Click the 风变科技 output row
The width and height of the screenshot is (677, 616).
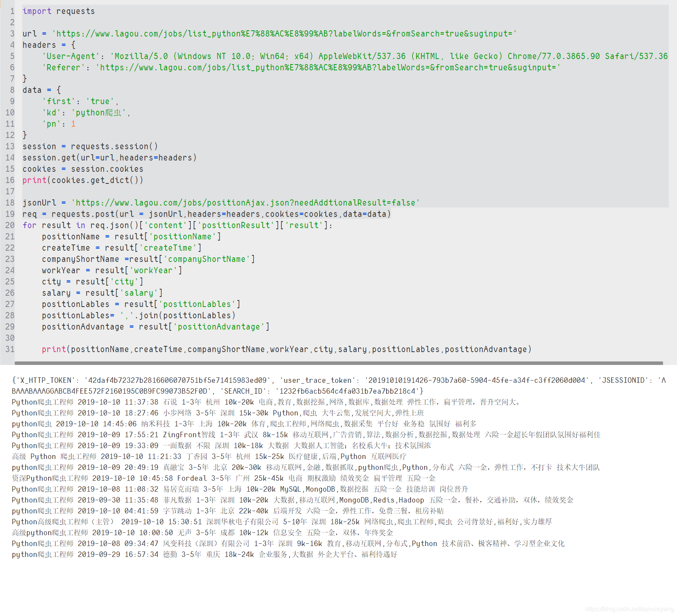288,544
